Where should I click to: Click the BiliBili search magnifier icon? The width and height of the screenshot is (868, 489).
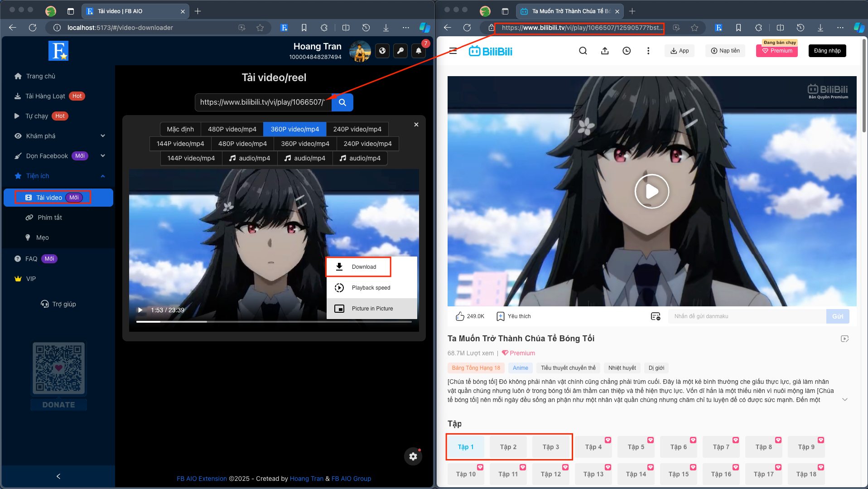[x=583, y=51]
